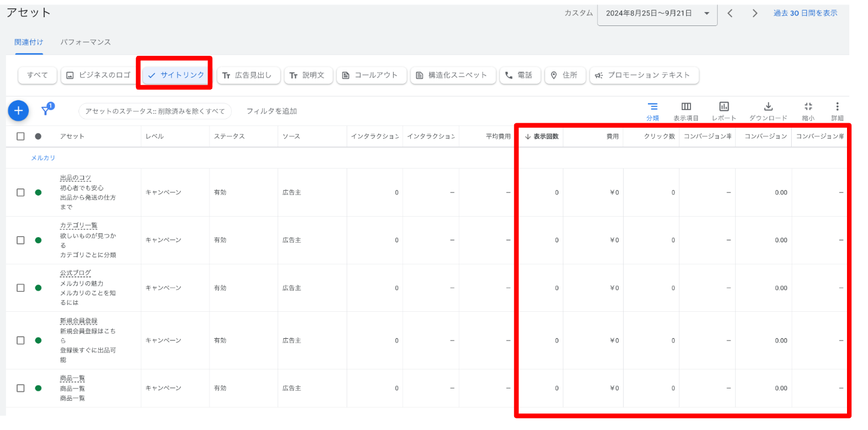Click green status dot for 出品のコツ
Viewport: 868px width, 430px height.
(x=38, y=192)
